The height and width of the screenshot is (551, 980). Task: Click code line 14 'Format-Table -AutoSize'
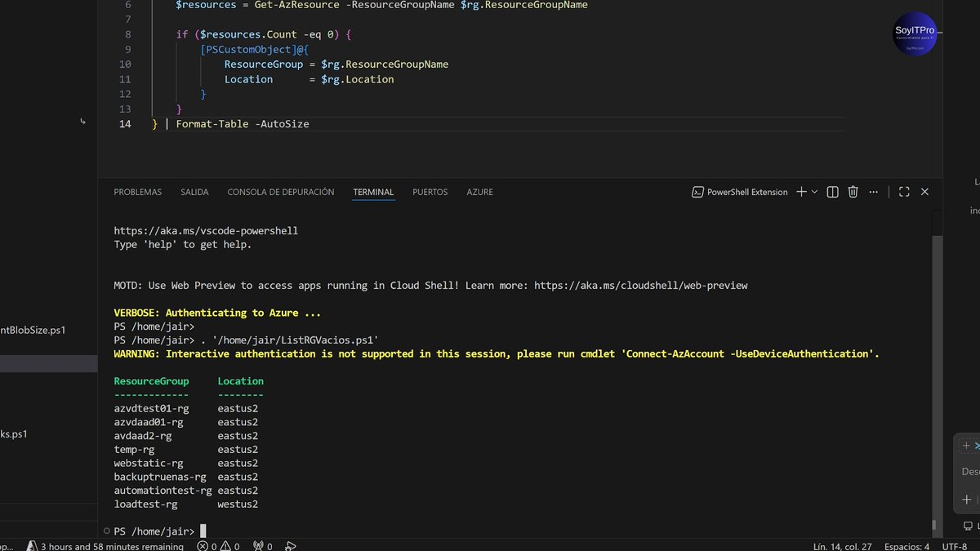[x=243, y=124]
